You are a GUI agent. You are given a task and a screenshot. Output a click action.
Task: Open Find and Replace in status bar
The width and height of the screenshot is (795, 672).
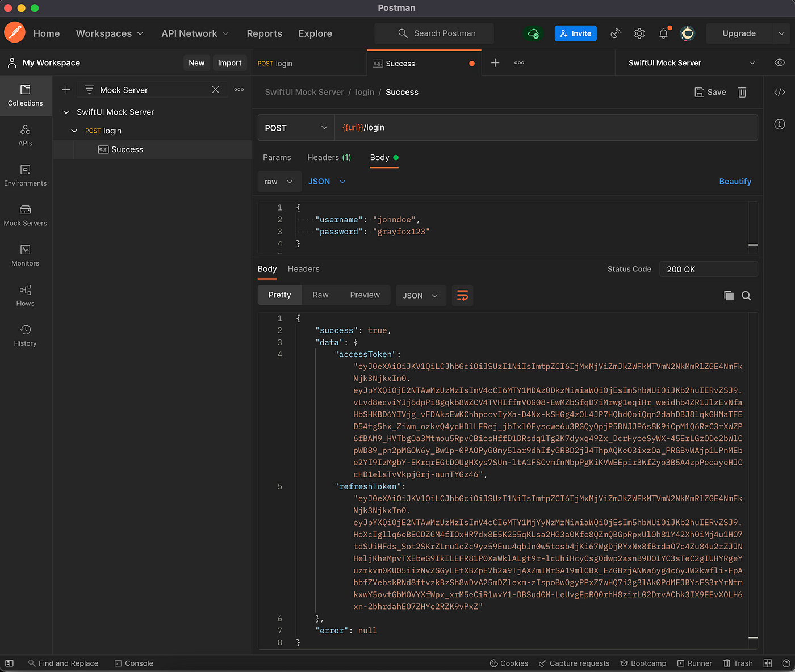[x=63, y=663]
